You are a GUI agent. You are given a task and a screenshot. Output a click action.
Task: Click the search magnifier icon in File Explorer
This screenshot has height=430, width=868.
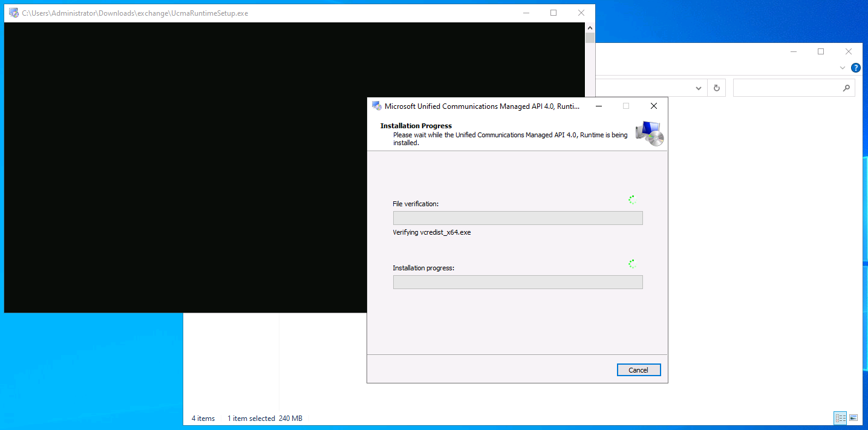[x=846, y=88]
